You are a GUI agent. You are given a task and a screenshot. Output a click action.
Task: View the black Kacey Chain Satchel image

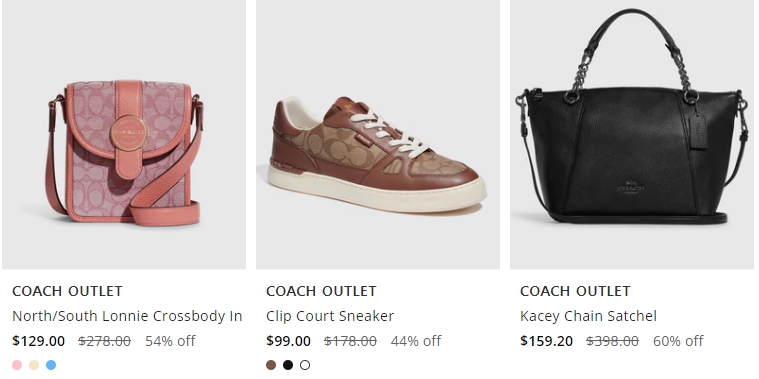click(632, 134)
